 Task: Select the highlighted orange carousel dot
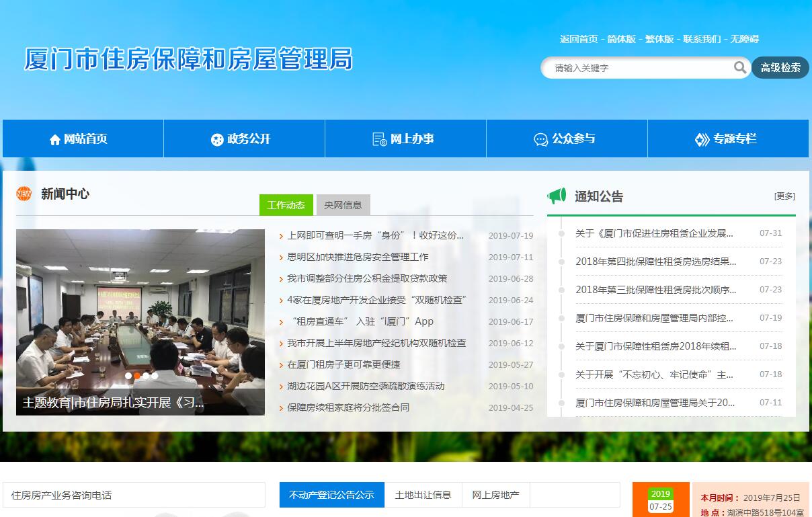[x=137, y=376]
